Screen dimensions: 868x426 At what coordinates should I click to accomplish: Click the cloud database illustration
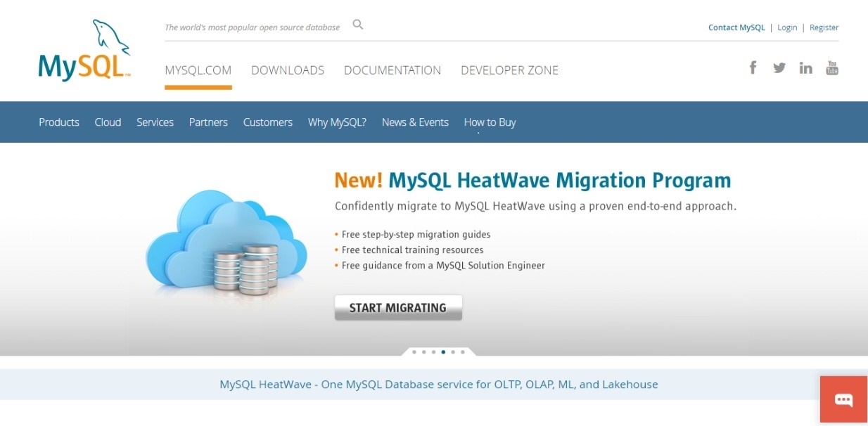click(226, 243)
